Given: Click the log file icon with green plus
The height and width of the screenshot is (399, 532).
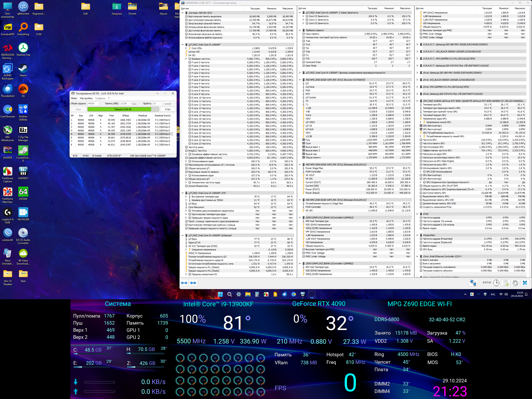Looking at the screenshot, I should coord(506,283).
